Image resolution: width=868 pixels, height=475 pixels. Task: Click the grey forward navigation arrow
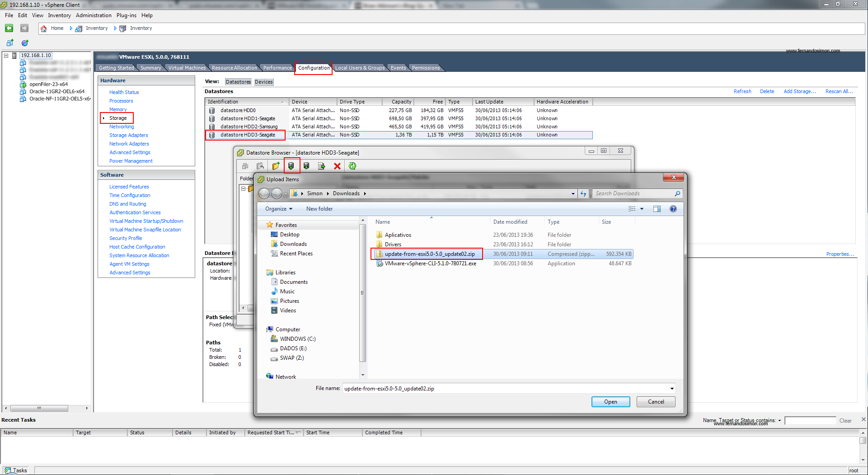[x=24, y=28]
